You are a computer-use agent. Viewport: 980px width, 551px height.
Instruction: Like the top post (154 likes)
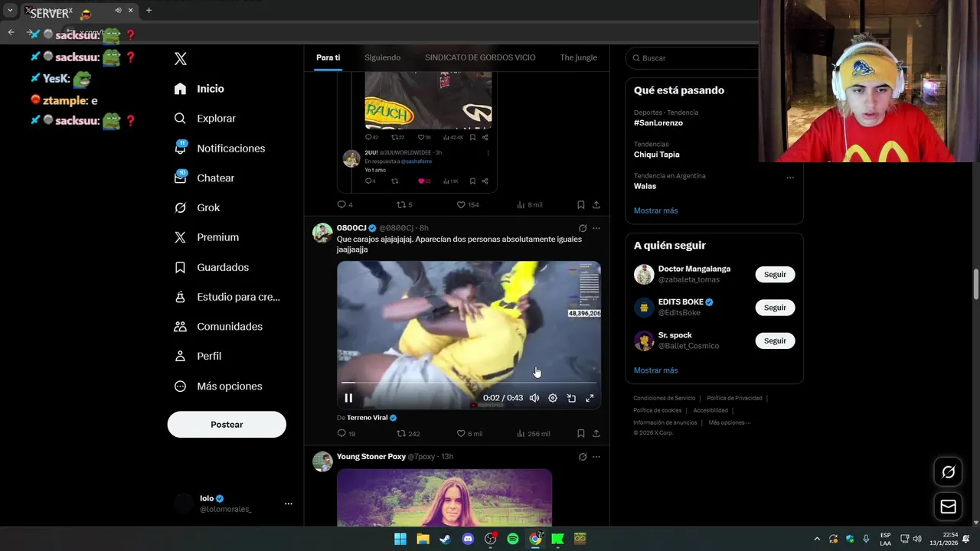click(468, 205)
